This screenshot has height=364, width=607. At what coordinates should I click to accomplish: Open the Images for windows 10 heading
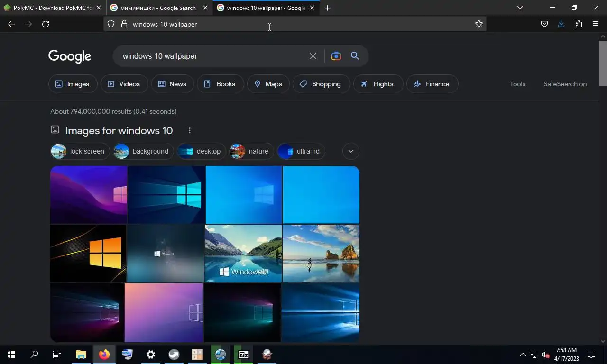point(119,130)
